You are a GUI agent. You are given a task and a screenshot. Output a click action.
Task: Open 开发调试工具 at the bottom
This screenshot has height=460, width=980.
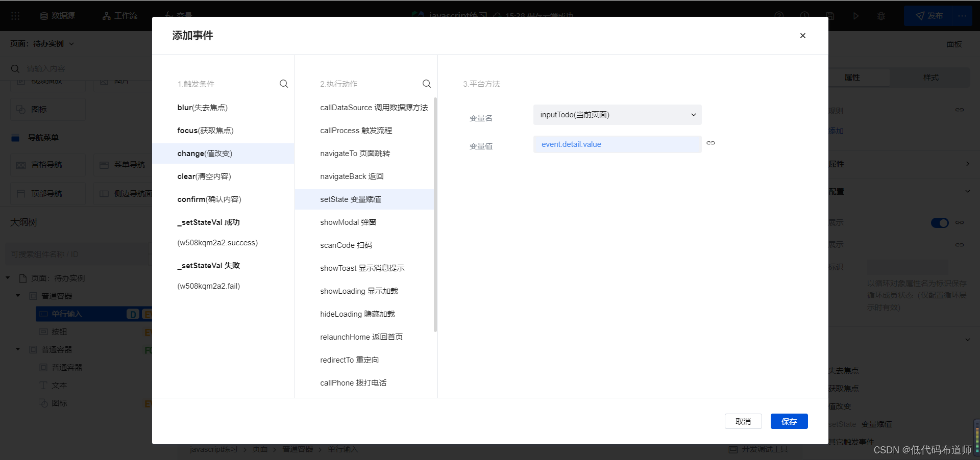pyautogui.click(x=758, y=449)
